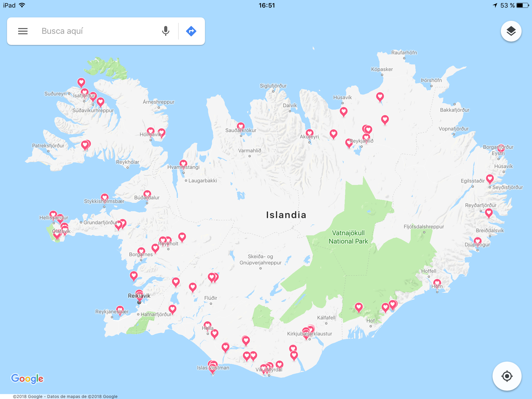Select the heart pin at Borgarfjörður Eystri
532x399 pixels.
pyautogui.click(x=501, y=148)
